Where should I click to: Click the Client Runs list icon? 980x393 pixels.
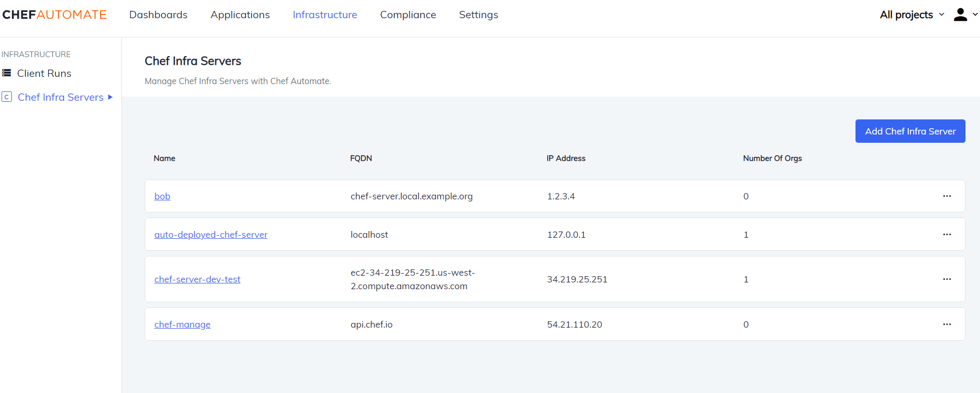pyautogui.click(x=7, y=73)
